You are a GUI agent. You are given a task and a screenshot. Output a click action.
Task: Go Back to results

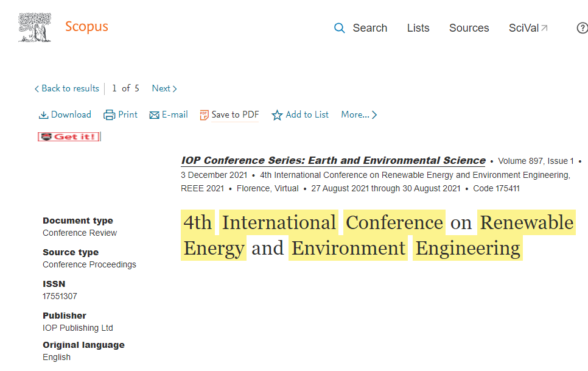pyautogui.click(x=67, y=88)
